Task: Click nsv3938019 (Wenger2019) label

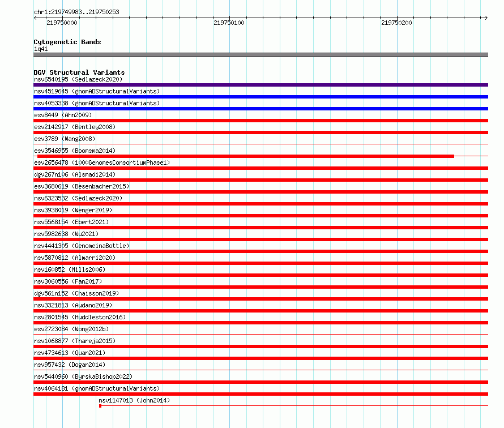Action: tap(73, 210)
